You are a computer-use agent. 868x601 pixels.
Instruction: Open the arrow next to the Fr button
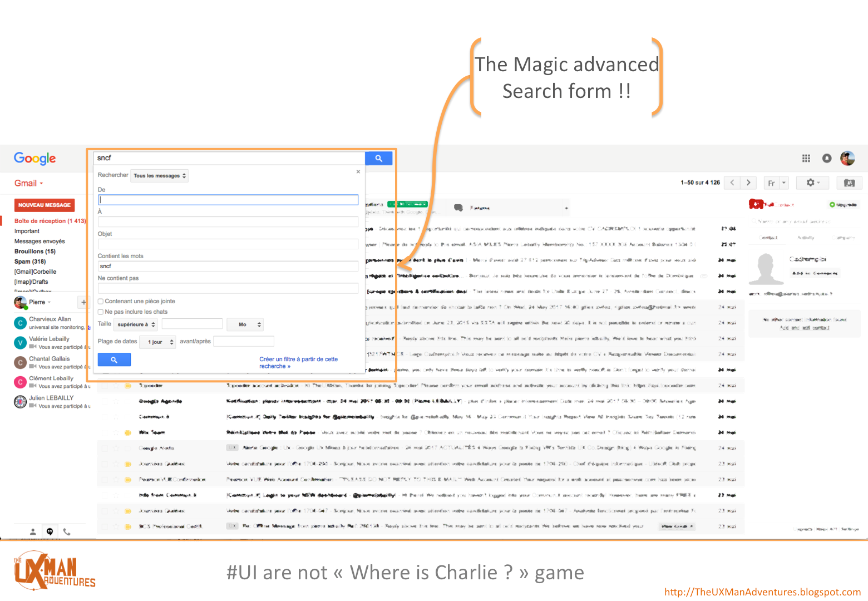(784, 183)
